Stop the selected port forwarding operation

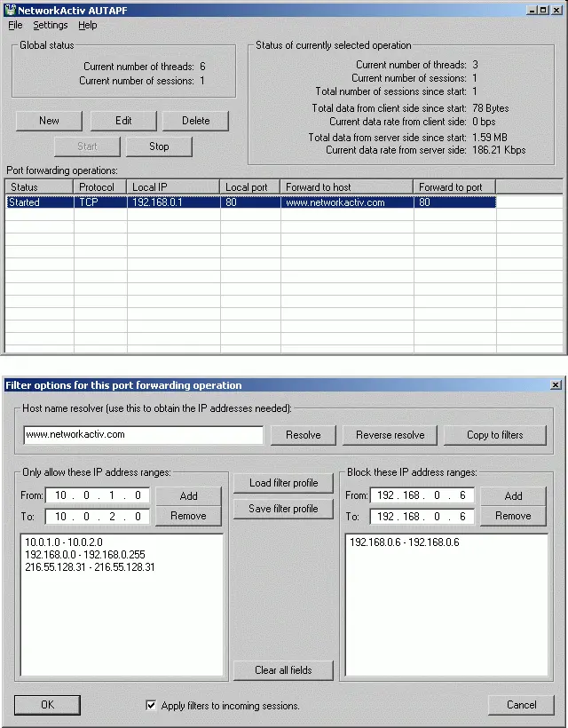tap(159, 146)
